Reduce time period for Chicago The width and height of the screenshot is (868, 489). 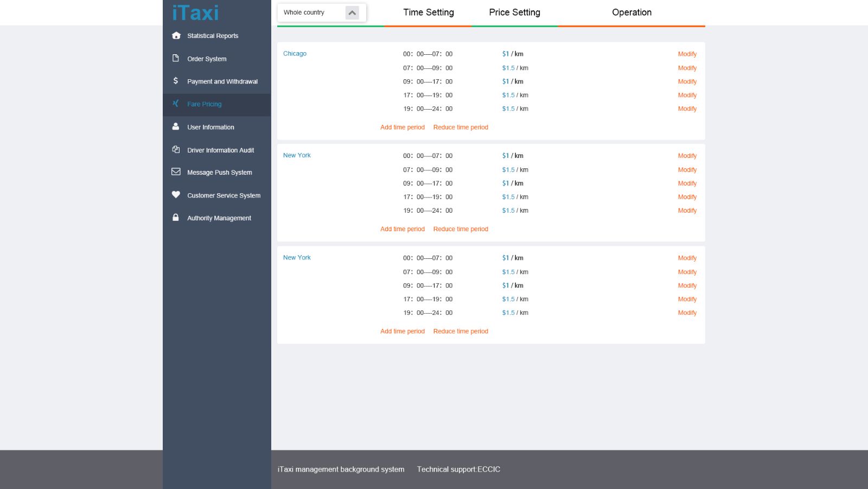(461, 127)
